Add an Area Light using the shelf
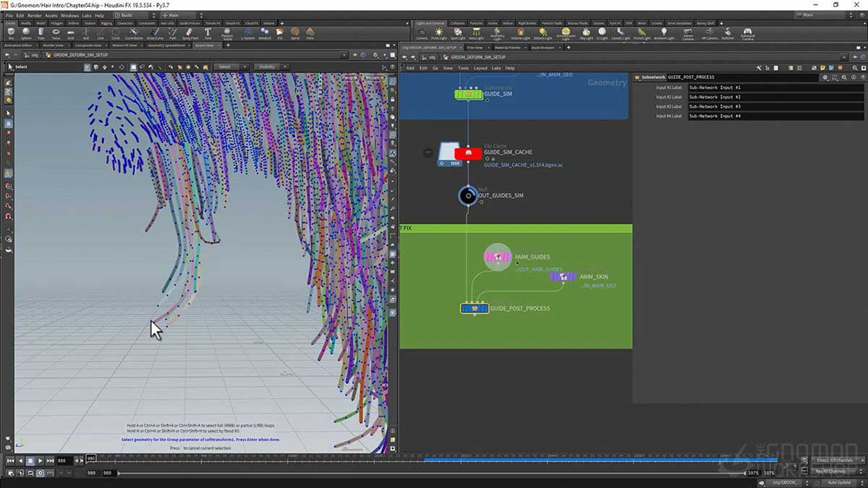This screenshot has height=488, width=868. pyautogui.click(x=477, y=32)
